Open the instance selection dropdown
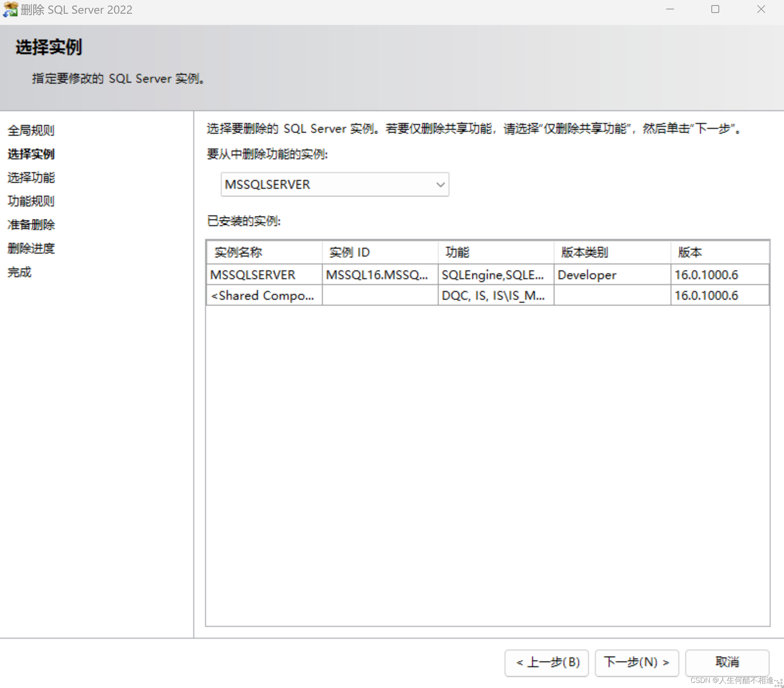This screenshot has width=784, height=688. click(334, 184)
